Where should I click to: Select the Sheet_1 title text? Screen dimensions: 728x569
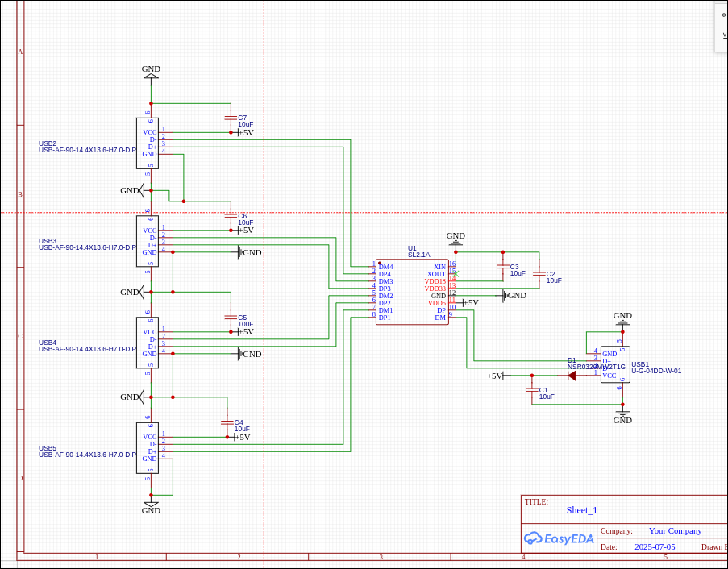point(581,510)
